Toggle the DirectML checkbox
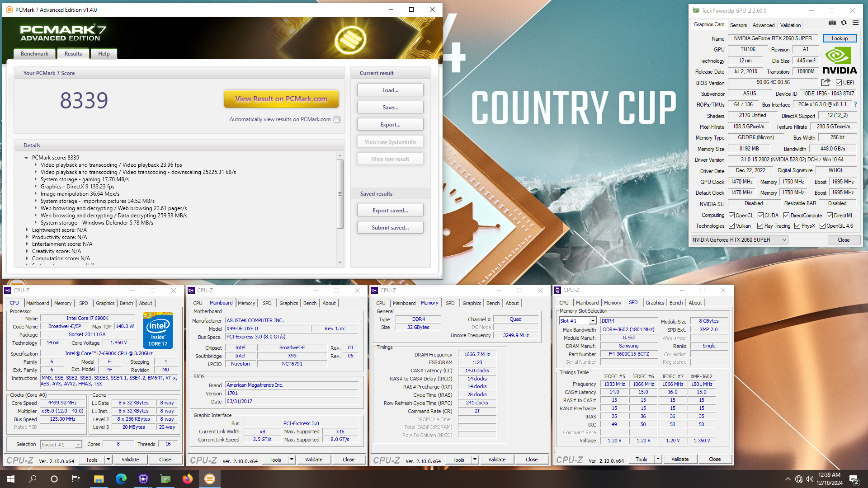 coord(830,216)
